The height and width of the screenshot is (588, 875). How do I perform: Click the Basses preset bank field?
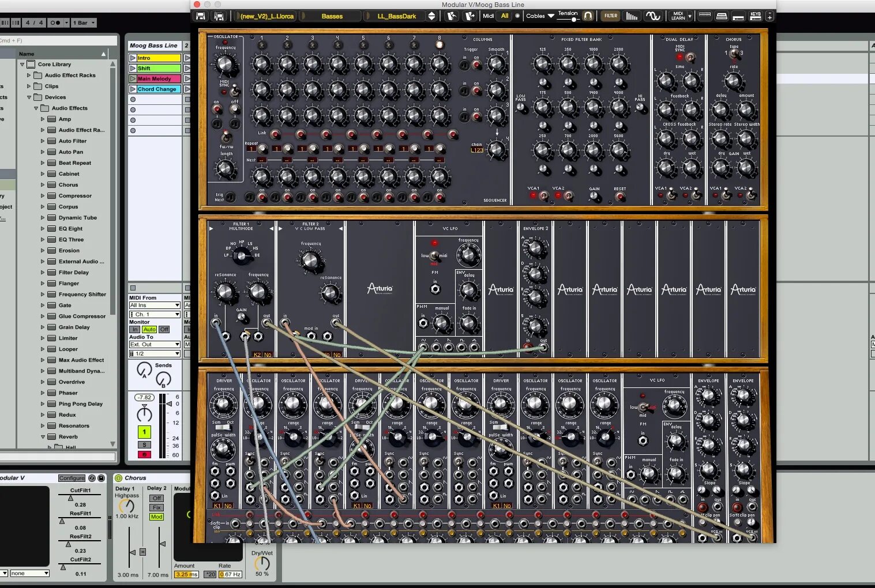pos(332,16)
